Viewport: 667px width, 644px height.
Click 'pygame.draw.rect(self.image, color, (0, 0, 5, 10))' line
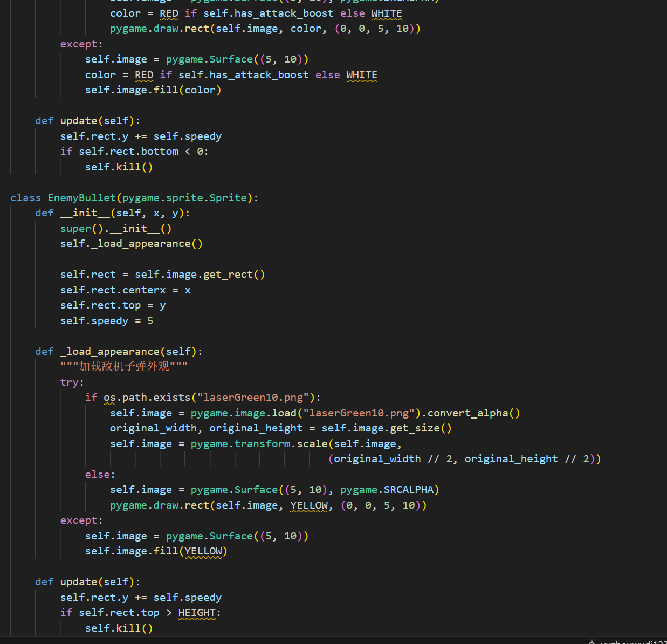click(265, 29)
